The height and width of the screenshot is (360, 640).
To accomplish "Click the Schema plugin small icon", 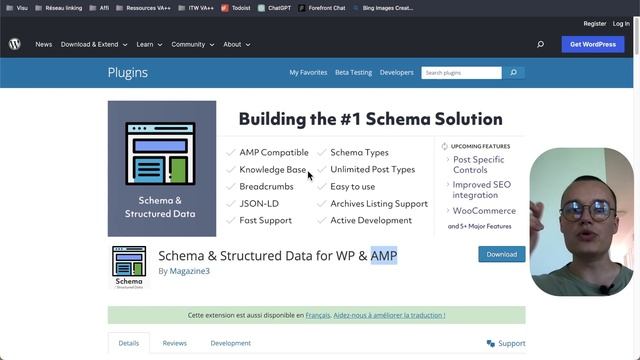I will pos(129,267).
